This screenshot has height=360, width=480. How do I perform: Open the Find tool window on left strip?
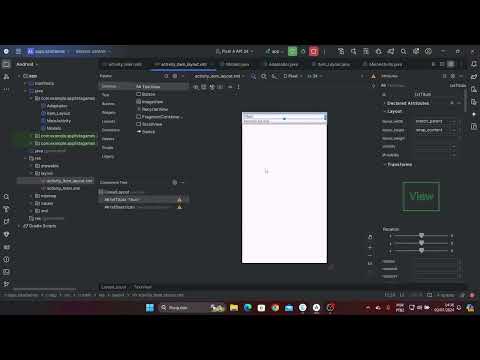pos(6,197)
